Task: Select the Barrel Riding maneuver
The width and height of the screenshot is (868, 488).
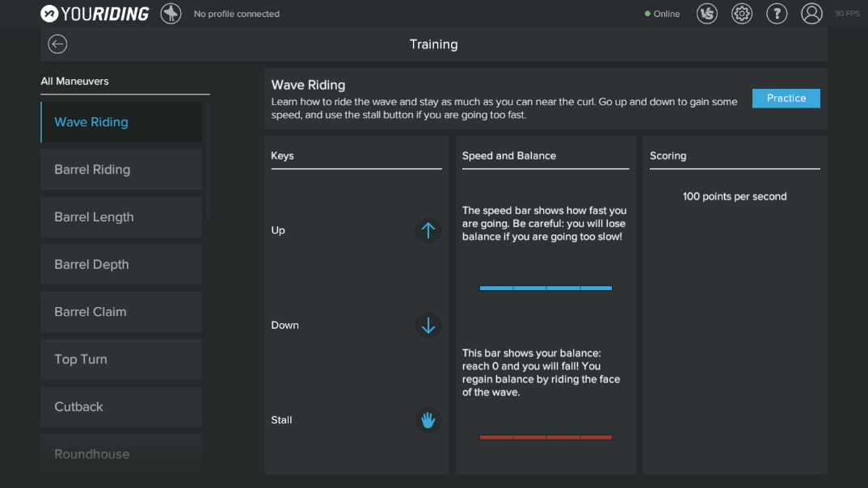Action: tap(121, 170)
